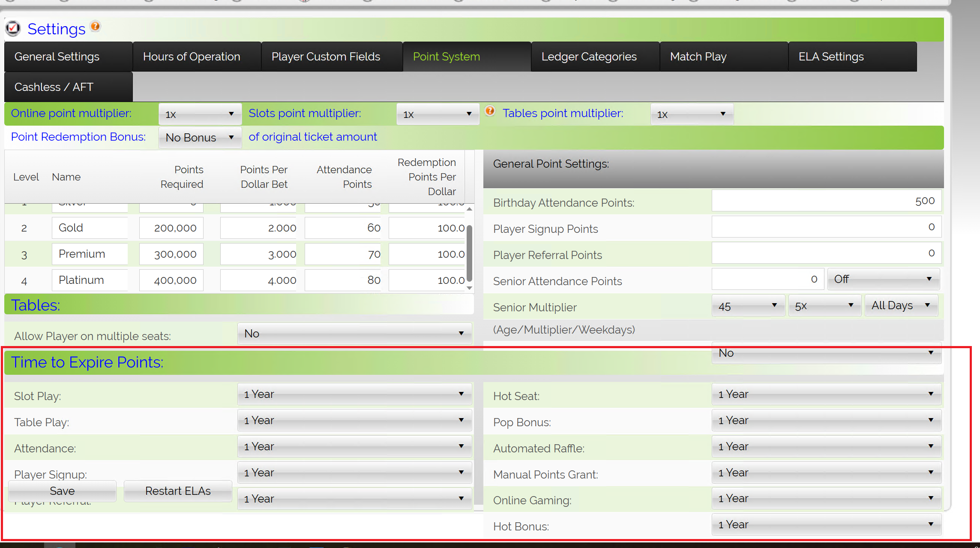Viewport: 980px width, 548px height.
Task: Go to Ledger Categories tab
Action: [596, 57]
